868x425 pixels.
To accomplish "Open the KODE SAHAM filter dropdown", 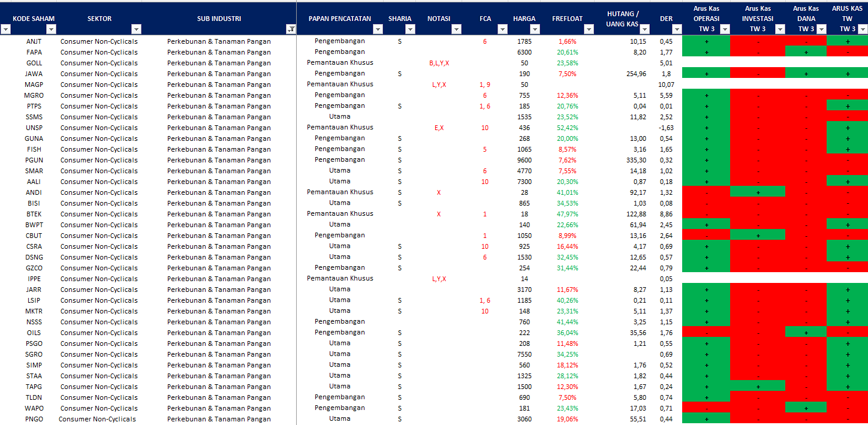I will point(51,29).
